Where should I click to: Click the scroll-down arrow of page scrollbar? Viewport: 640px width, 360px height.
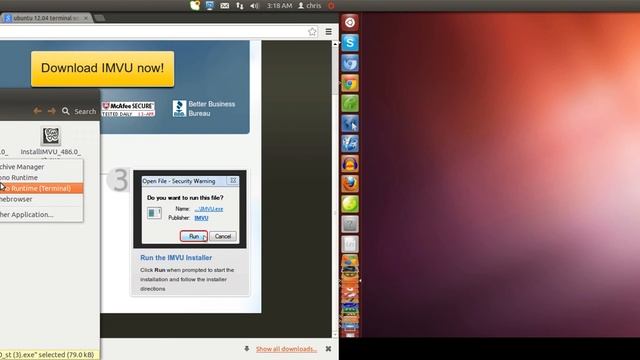[335, 334]
